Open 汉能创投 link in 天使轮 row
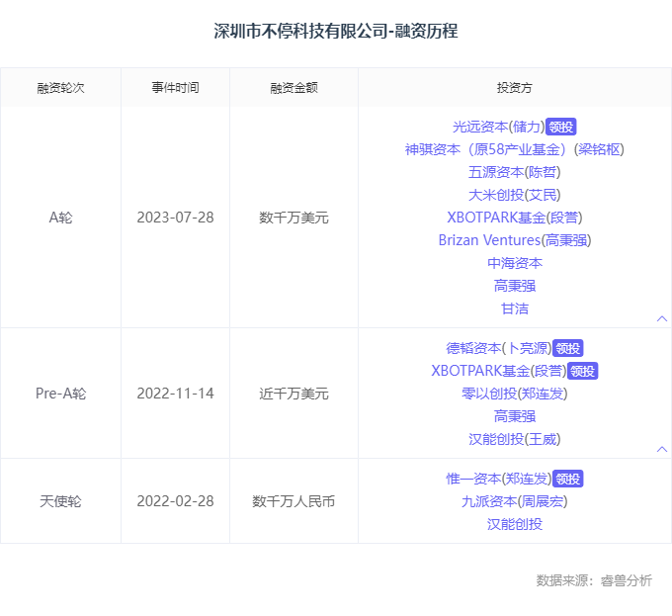The image size is (672, 616). 514,524
